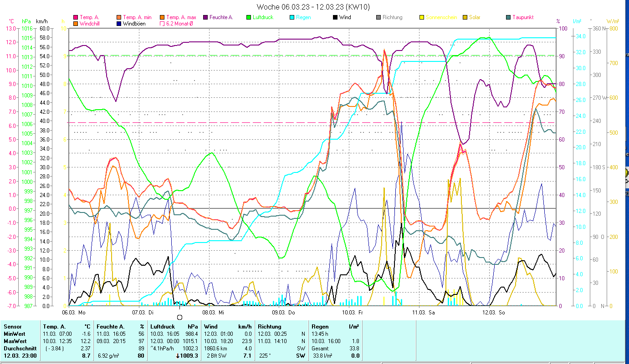Click the gold Solar legend swatch

click(x=465, y=18)
